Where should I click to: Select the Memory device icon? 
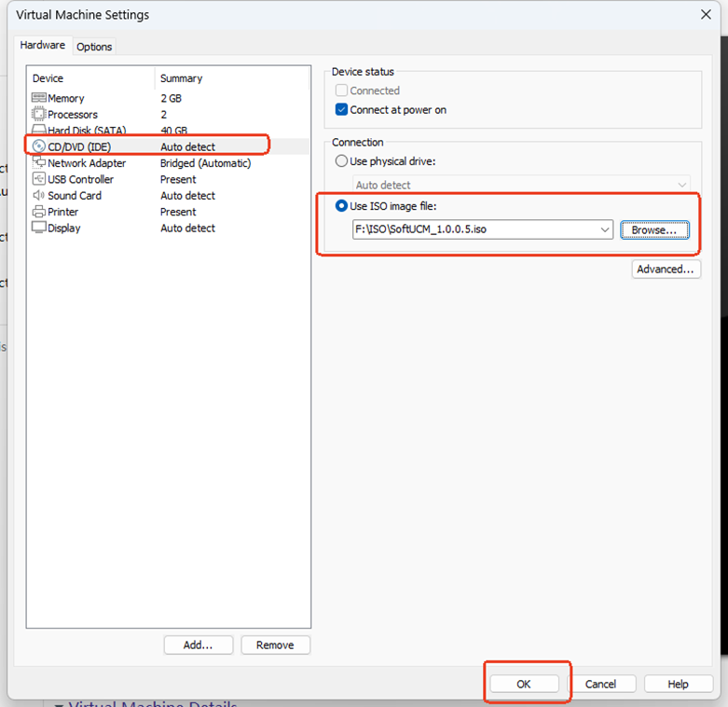click(x=38, y=98)
